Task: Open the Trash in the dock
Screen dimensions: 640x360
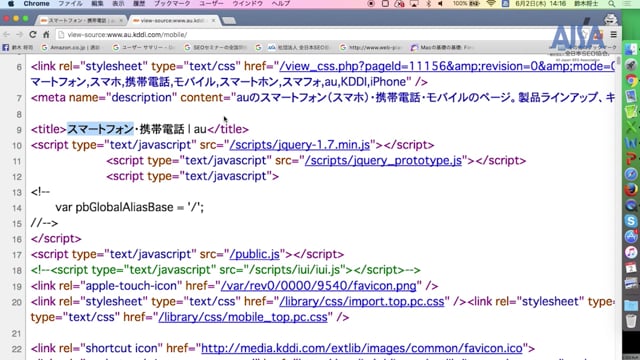Action: (631, 321)
